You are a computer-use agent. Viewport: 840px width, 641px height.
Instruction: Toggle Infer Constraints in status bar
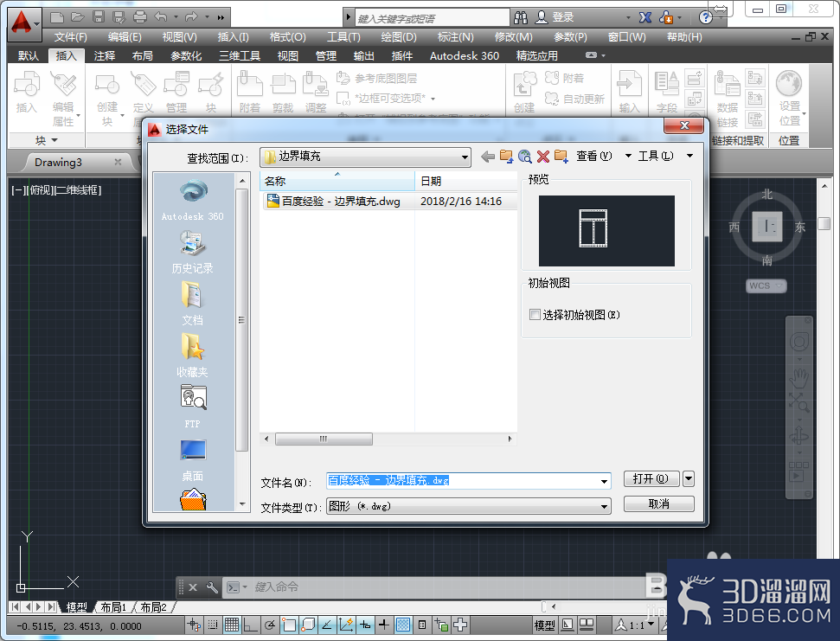coord(195,625)
